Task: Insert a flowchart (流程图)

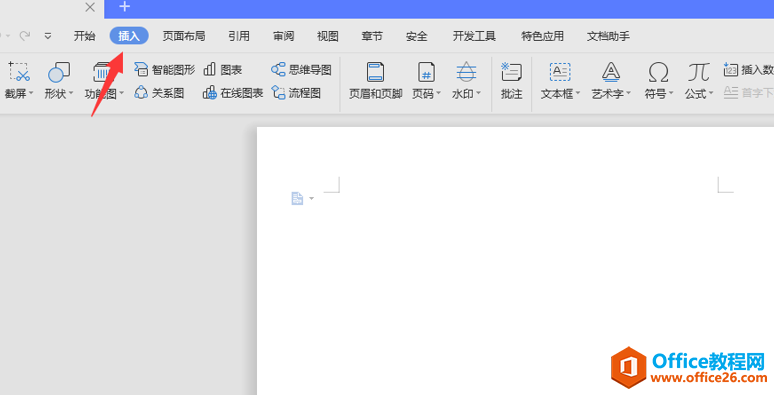Action: (x=296, y=93)
